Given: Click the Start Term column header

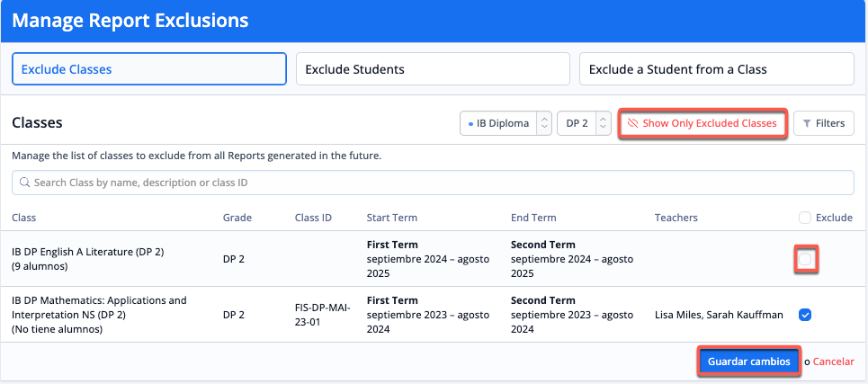Looking at the screenshot, I should pyautogui.click(x=392, y=218).
